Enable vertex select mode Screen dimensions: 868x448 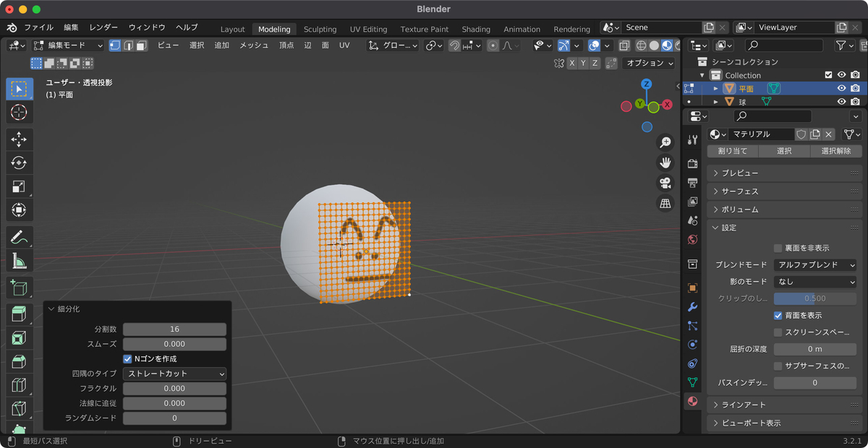(115, 45)
